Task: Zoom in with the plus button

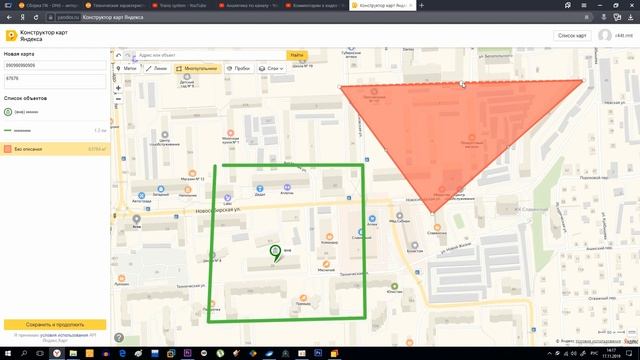Action: coord(118,88)
